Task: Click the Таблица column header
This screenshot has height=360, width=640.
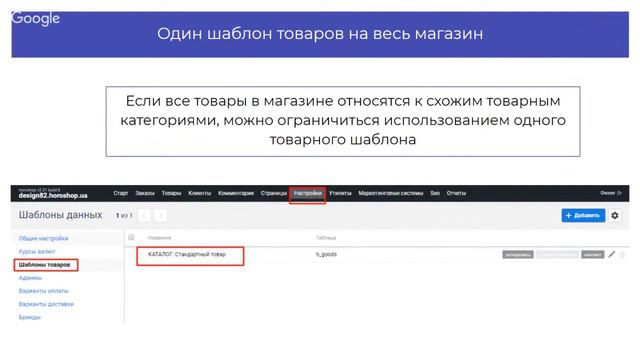Action: point(326,238)
